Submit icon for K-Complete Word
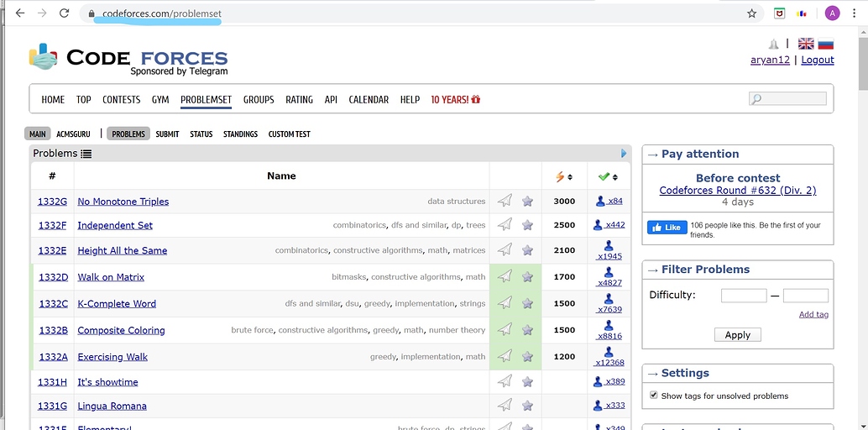Viewport: 868px width, 430px height. 505,302
